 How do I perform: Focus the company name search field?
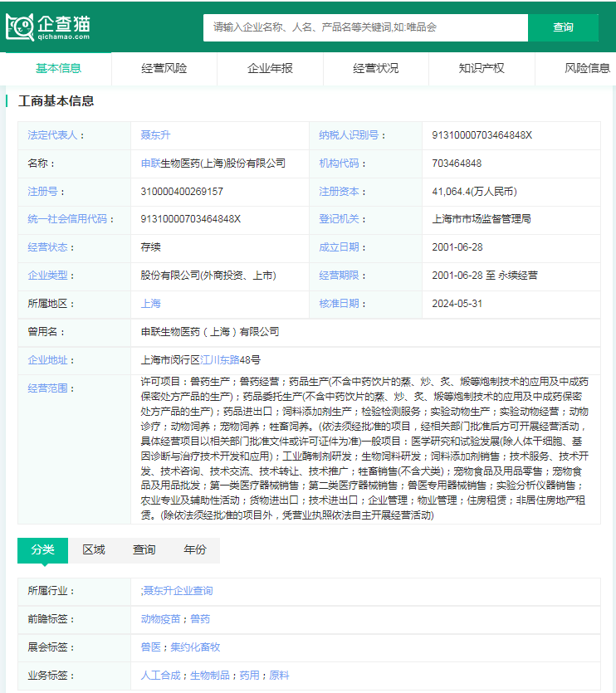tap(365, 27)
